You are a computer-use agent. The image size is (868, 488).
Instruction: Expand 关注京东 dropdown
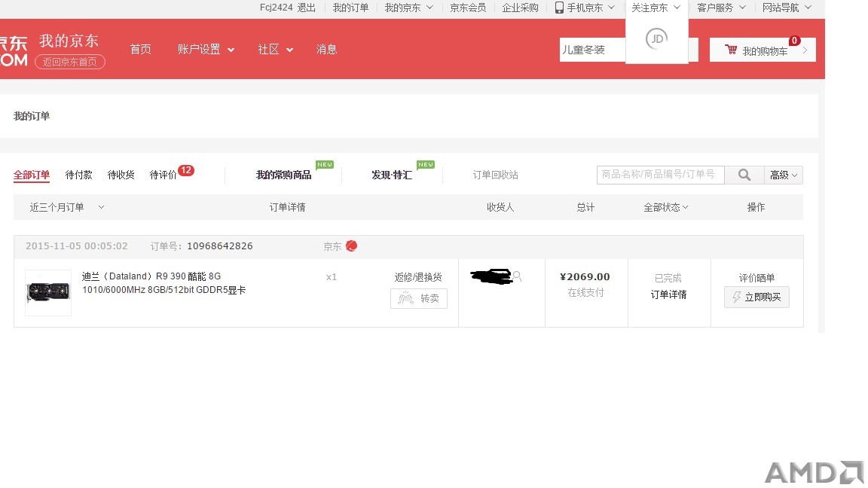656,8
